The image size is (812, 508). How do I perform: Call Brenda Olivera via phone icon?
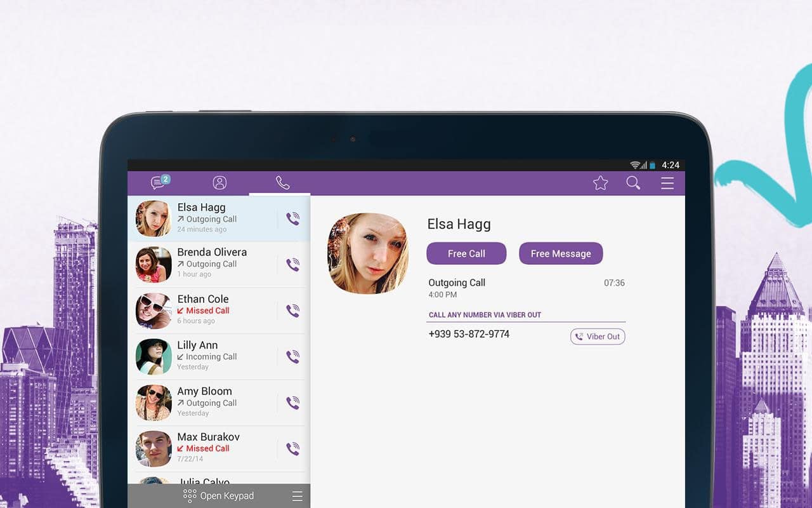292,265
